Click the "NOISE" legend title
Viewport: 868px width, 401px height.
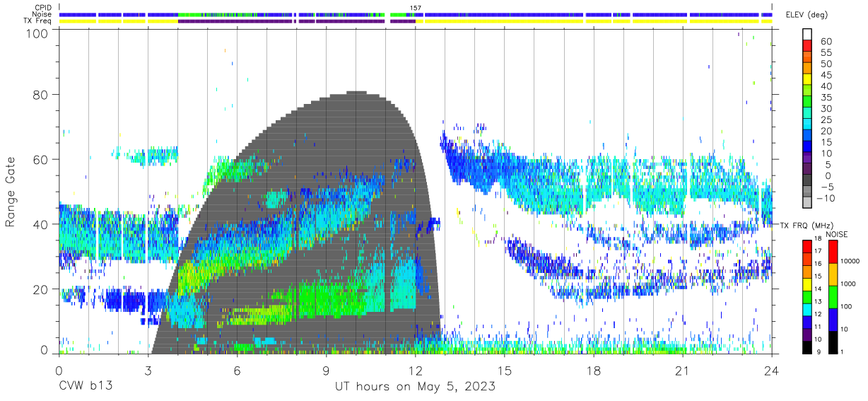pyautogui.click(x=837, y=234)
